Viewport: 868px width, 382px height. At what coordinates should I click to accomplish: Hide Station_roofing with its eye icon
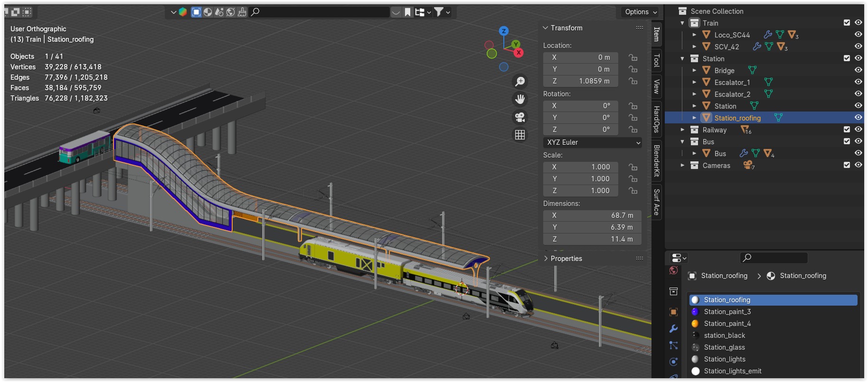point(858,118)
